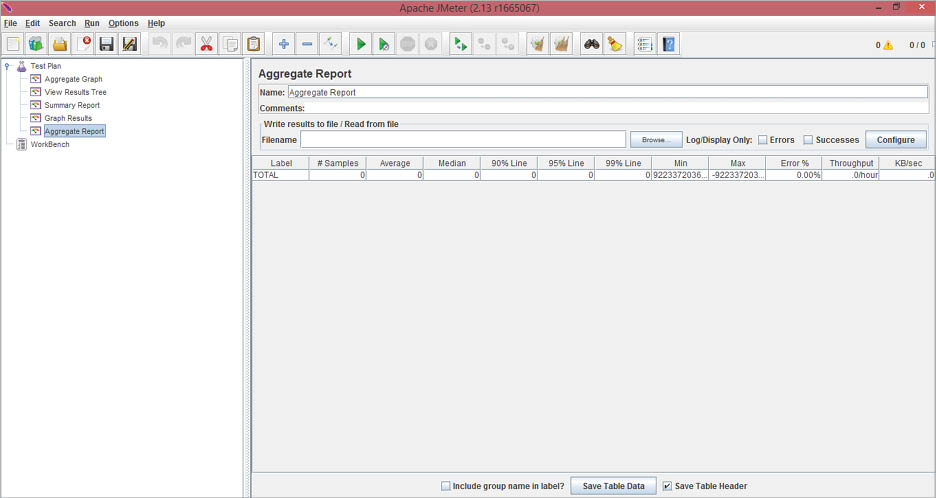The image size is (936, 498).
Task: Click the Filename input field
Action: point(463,140)
